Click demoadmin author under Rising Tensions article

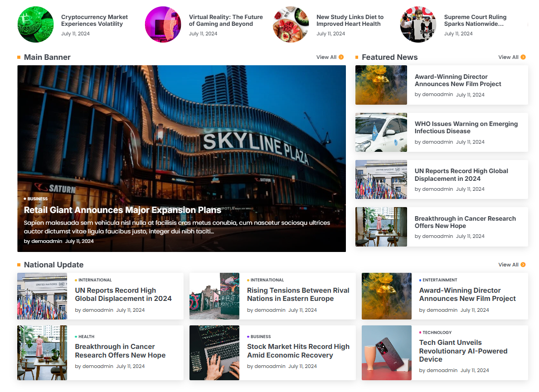[x=270, y=310]
